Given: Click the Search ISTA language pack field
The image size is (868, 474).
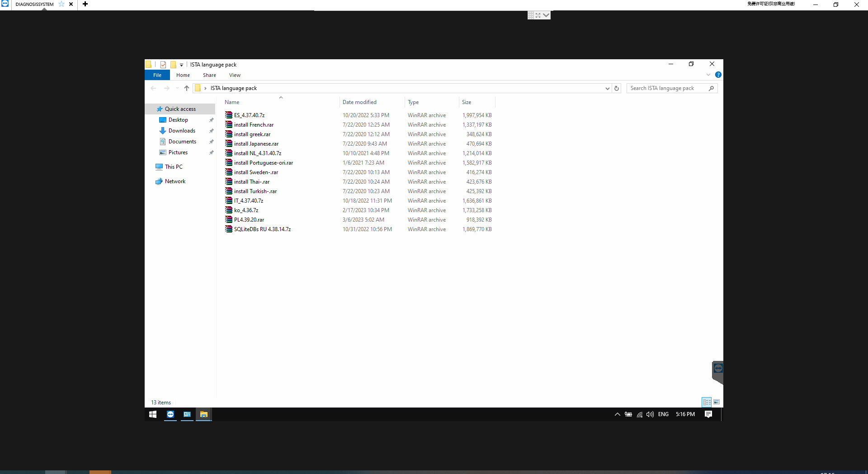Looking at the screenshot, I should click(667, 88).
